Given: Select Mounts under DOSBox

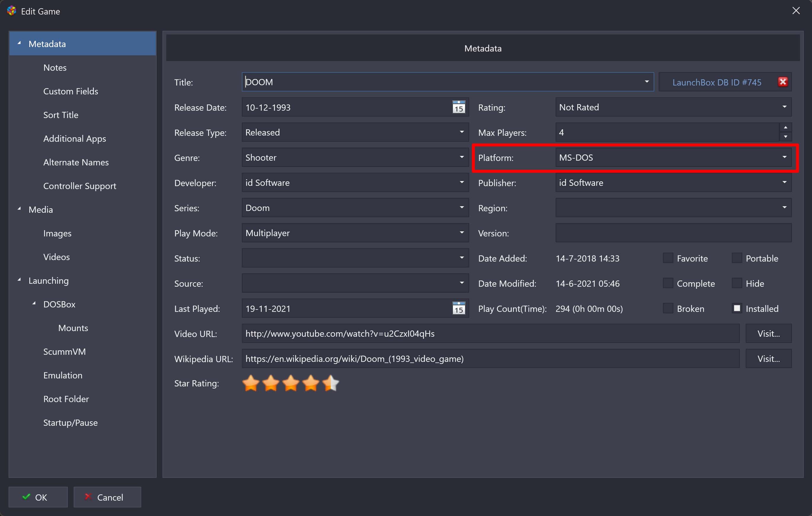Looking at the screenshot, I should (73, 328).
